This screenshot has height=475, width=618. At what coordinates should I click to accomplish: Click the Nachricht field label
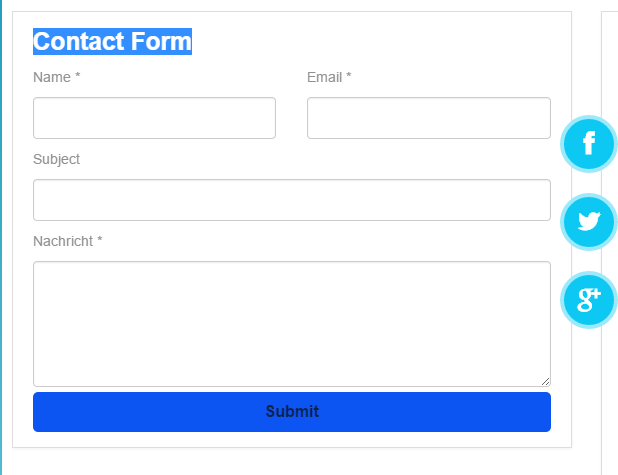(64, 241)
